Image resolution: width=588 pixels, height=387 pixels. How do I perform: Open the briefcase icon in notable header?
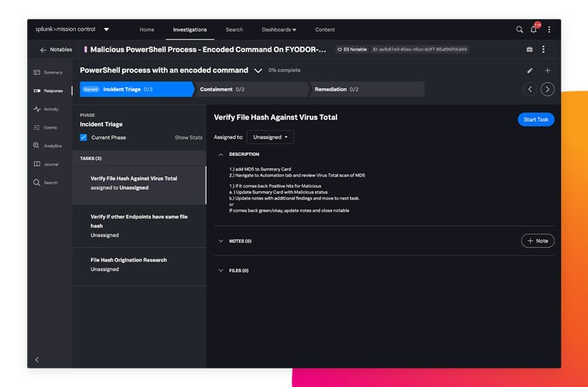click(529, 49)
